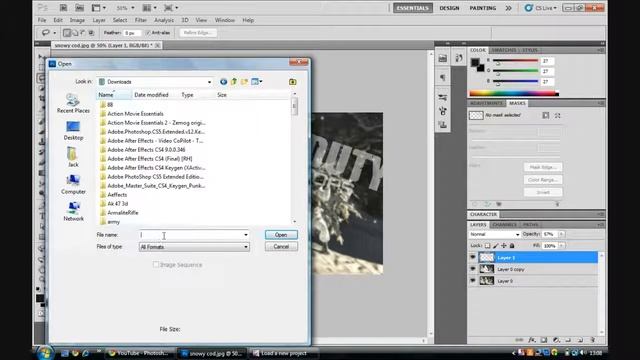
Task: Toggle lock position in the Layers panel
Action: 504,246
